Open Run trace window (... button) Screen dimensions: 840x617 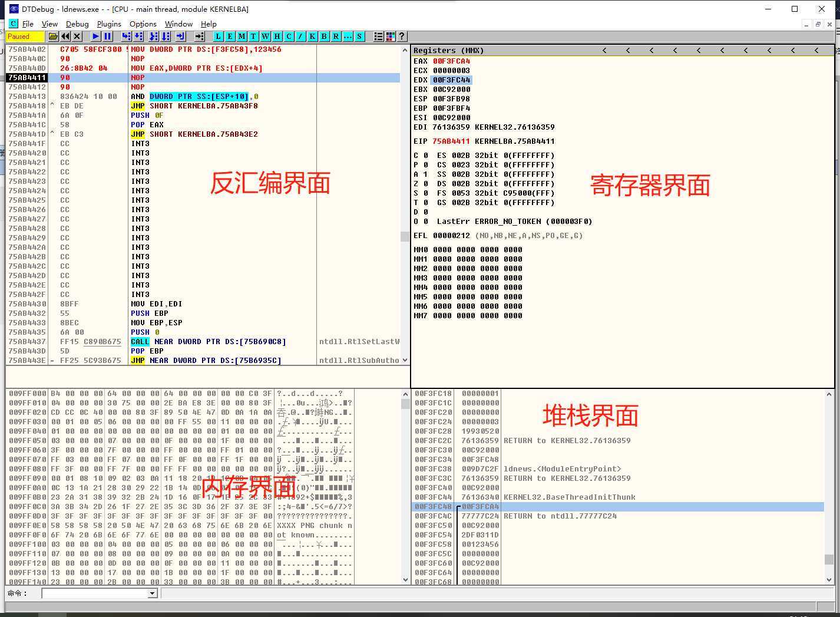click(348, 37)
